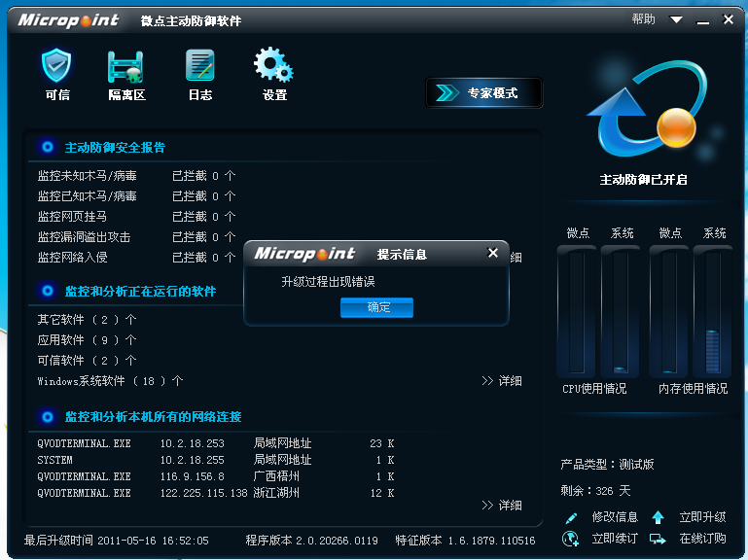This screenshot has height=560, width=748.
Task: Click the monitor icon for 在线订购
Action: click(x=658, y=539)
